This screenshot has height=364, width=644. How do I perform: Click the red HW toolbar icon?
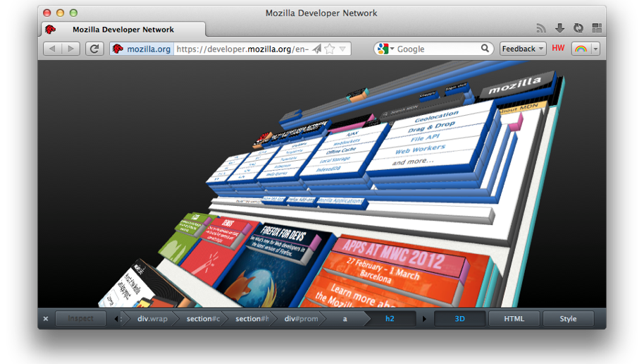tap(558, 48)
